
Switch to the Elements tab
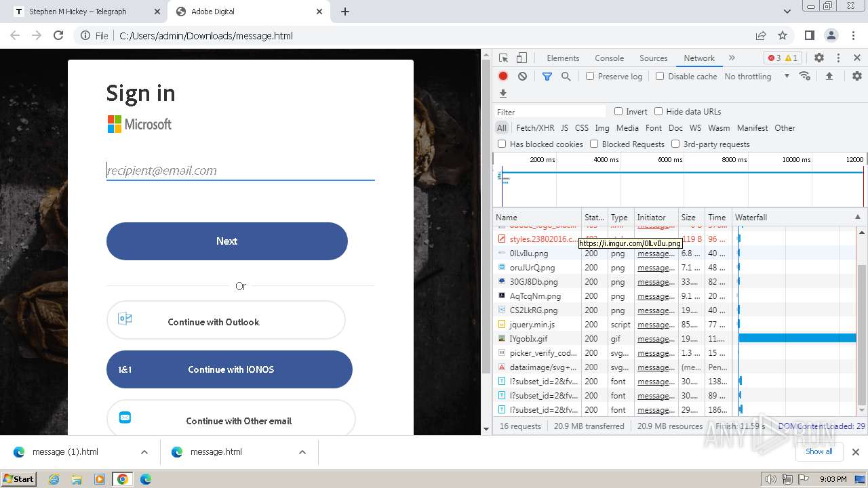point(563,58)
